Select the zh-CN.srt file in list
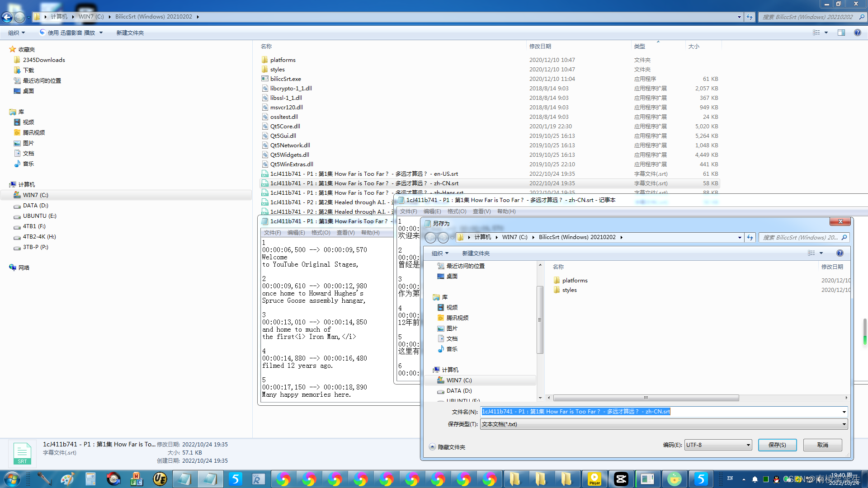 click(x=364, y=183)
